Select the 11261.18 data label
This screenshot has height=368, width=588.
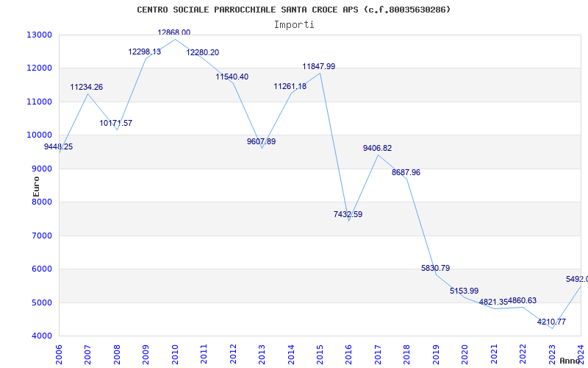click(x=290, y=86)
